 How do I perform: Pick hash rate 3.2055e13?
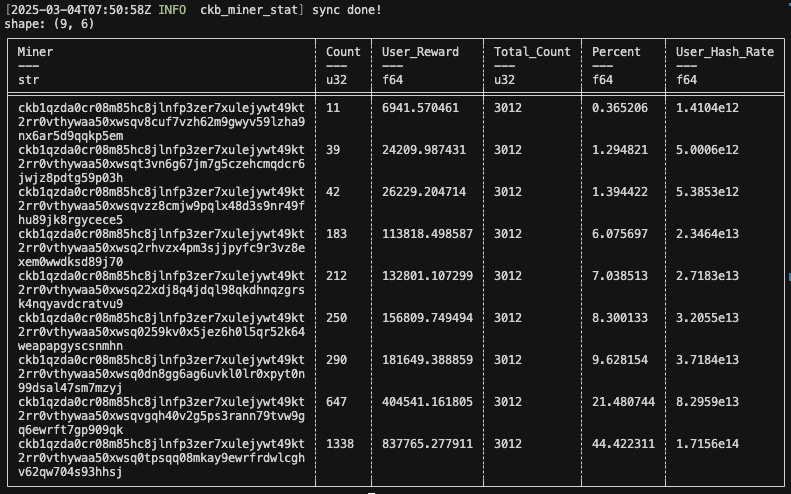click(x=707, y=317)
